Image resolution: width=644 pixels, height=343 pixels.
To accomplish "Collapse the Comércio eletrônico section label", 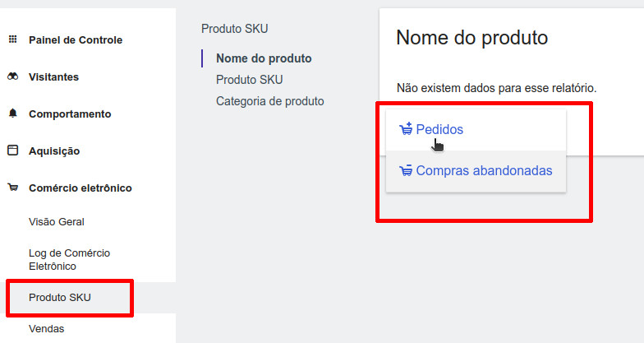I will tap(80, 188).
